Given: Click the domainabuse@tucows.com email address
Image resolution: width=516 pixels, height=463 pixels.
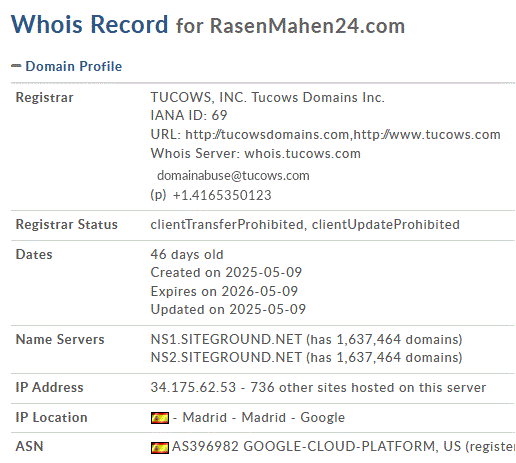Looking at the screenshot, I should click(233, 175).
